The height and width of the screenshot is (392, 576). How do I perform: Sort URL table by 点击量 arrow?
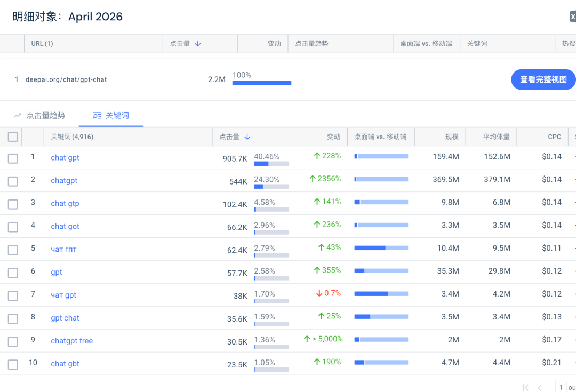198,44
